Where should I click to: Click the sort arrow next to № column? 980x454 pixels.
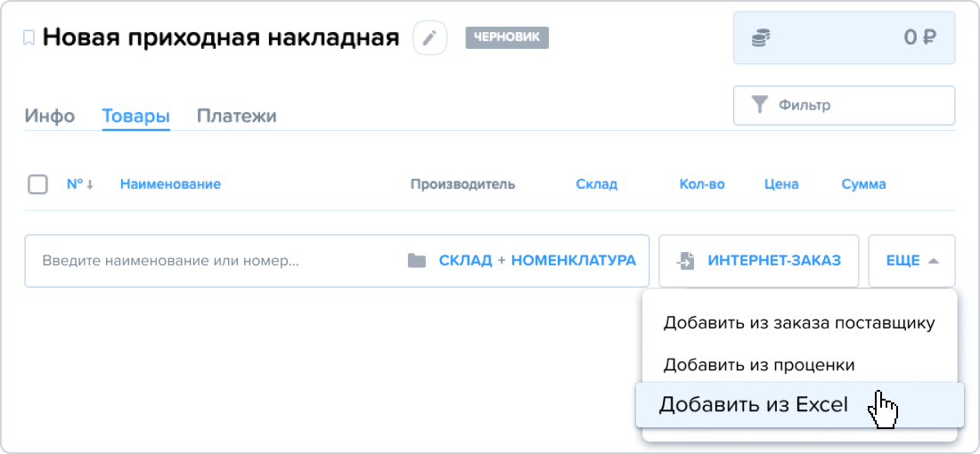[90, 185]
